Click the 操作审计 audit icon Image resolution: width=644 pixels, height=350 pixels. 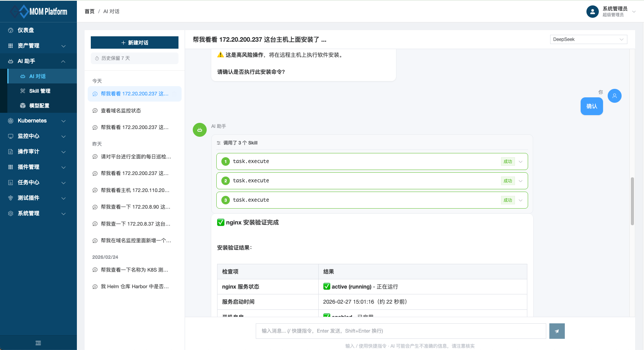point(10,151)
